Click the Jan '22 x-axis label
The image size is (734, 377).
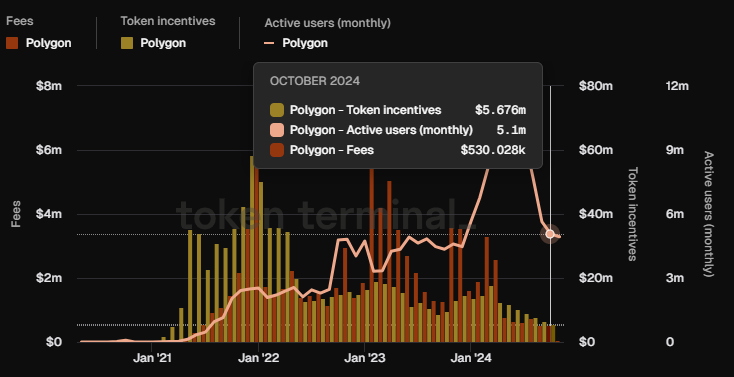point(258,359)
